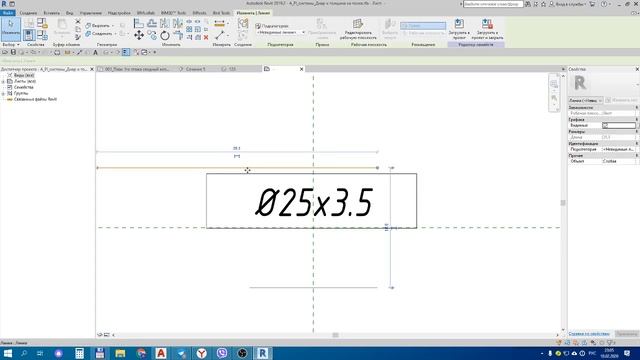Open the type selector dropdown in Properties

click(x=586, y=100)
